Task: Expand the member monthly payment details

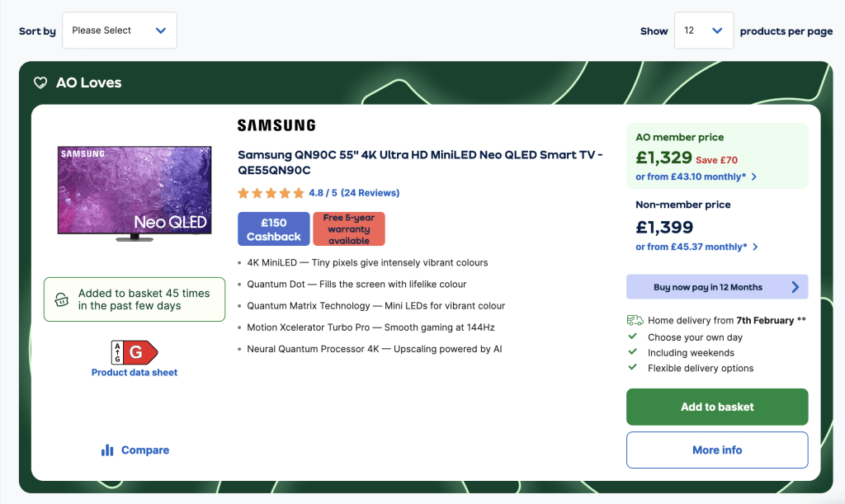Action: coord(695,177)
